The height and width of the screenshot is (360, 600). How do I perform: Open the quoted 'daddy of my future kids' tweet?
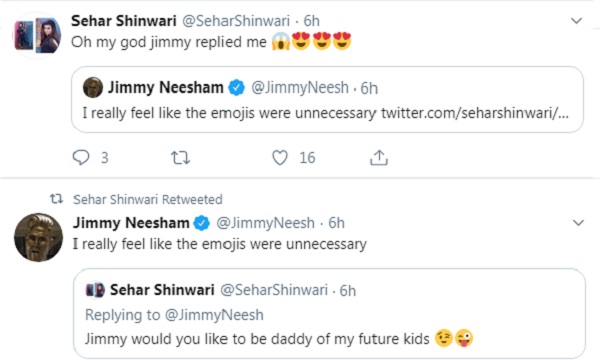329,314
